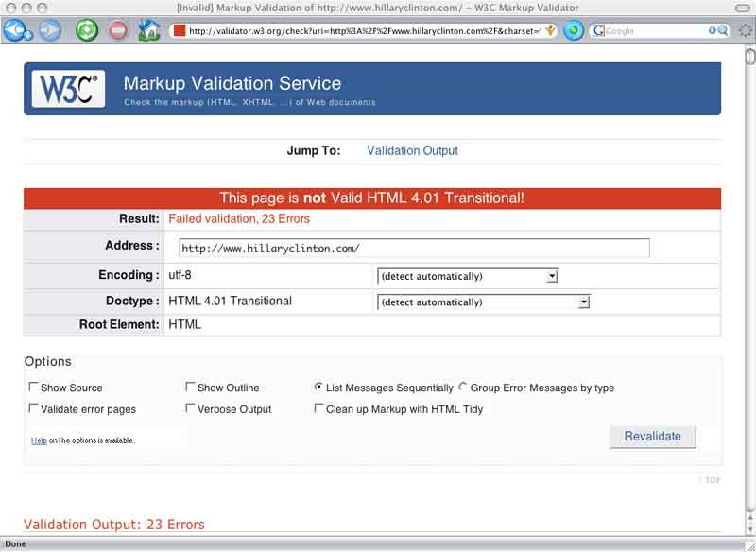
Task: Click the red site favicon in address bar
Action: (x=180, y=31)
